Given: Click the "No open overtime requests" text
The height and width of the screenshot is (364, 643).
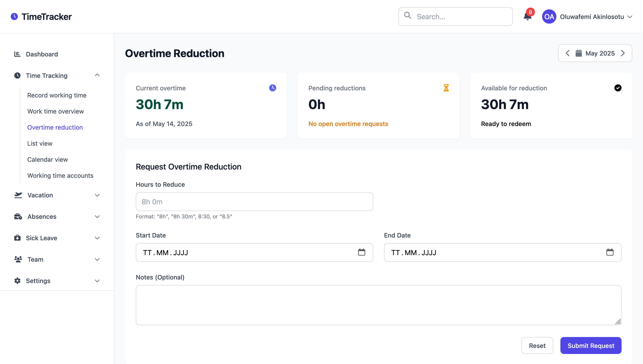Looking at the screenshot, I should tap(348, 124).
